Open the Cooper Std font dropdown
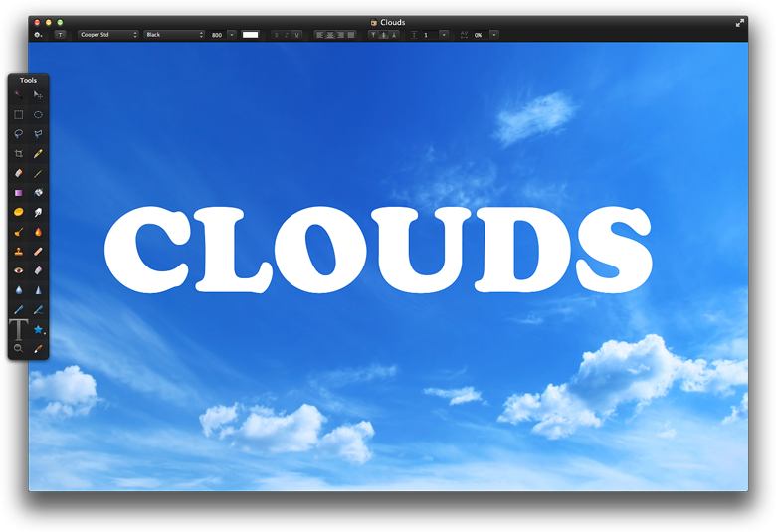 coord(108,35)
